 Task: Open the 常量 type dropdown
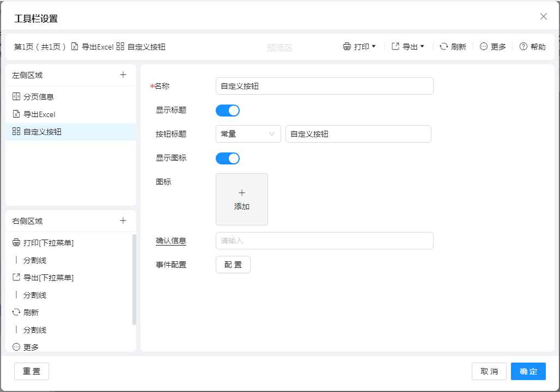coord(248,134)
